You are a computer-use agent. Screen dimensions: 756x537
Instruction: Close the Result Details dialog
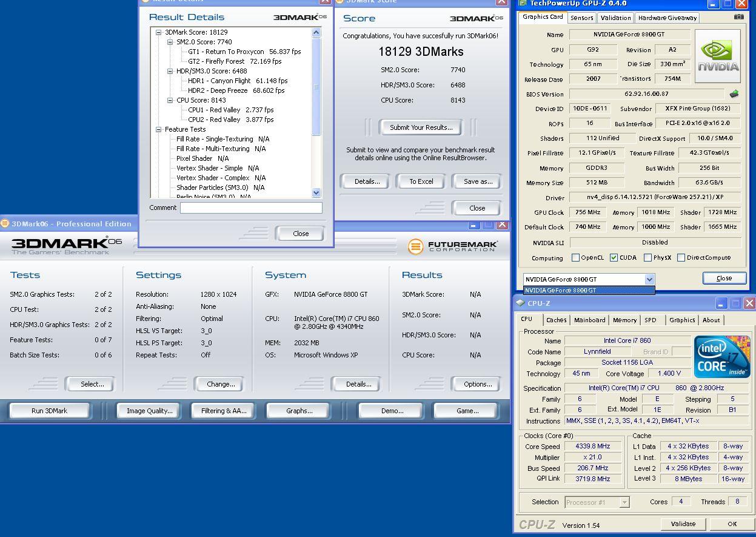pos(301,234)
